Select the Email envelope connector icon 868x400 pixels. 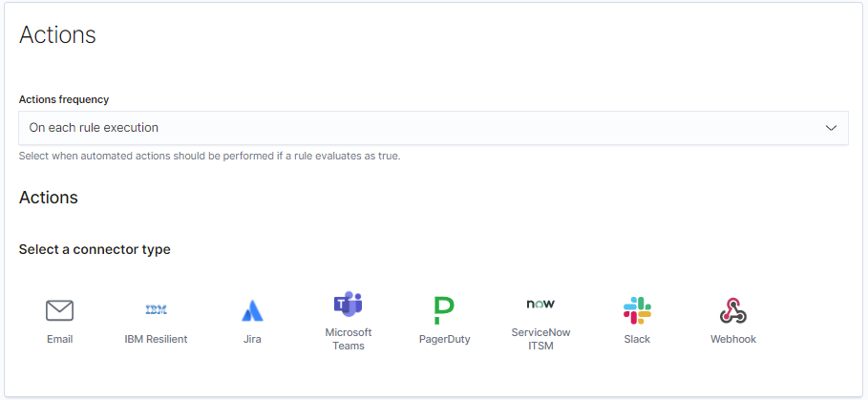tap(60, 310)
